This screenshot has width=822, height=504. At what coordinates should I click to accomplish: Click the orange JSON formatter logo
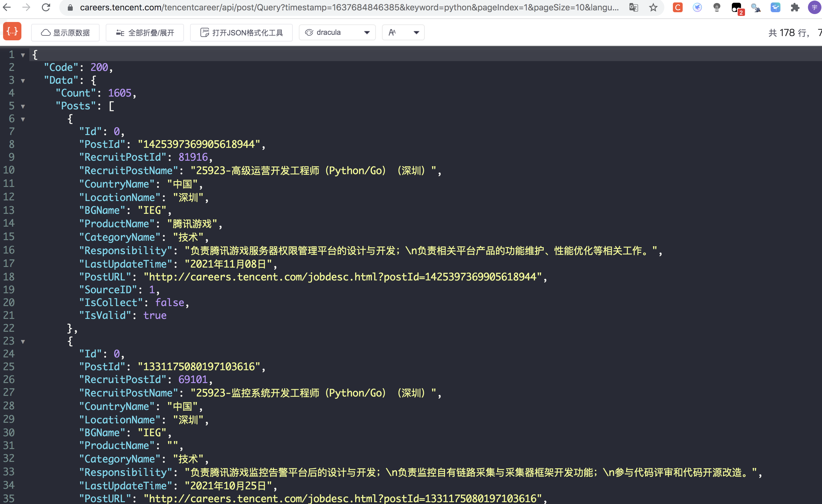(x=12, y=32)
